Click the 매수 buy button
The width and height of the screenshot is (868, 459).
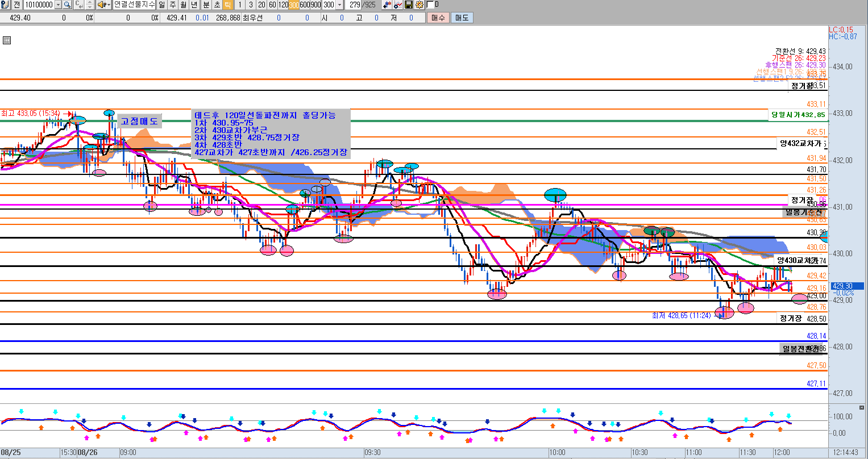point(438,18)
